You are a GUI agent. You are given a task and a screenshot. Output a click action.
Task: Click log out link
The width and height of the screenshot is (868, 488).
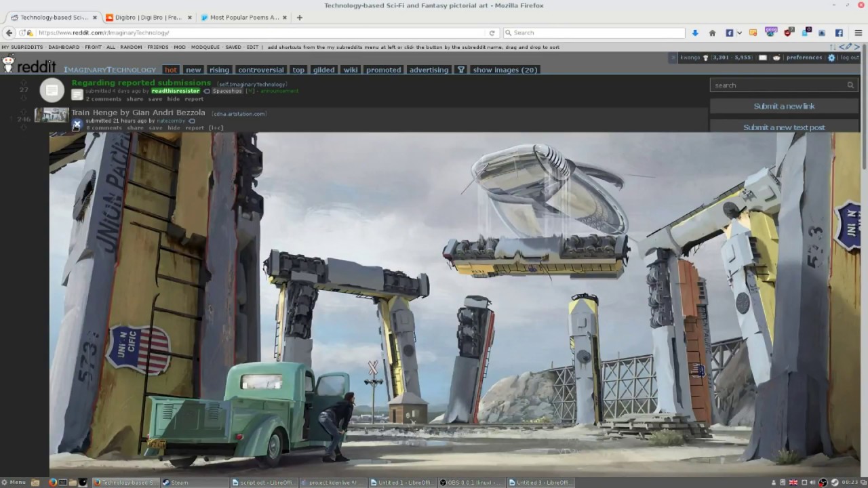[x=850, y=58]
